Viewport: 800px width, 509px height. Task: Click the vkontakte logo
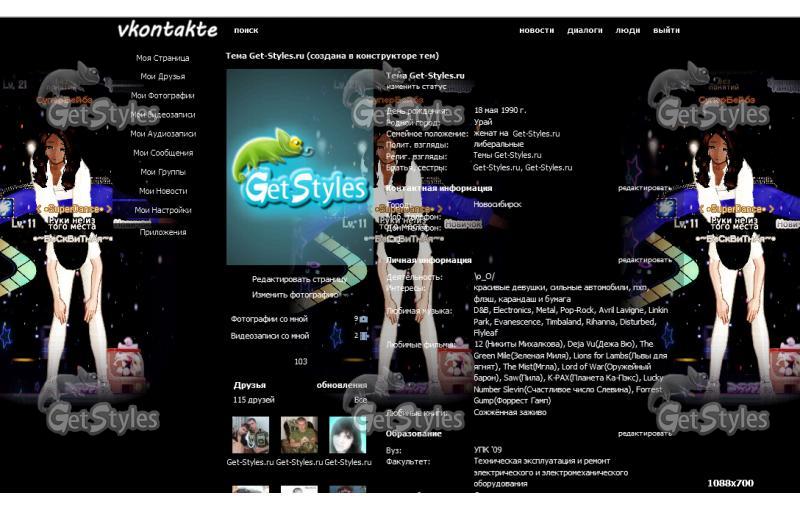point(167,29)
